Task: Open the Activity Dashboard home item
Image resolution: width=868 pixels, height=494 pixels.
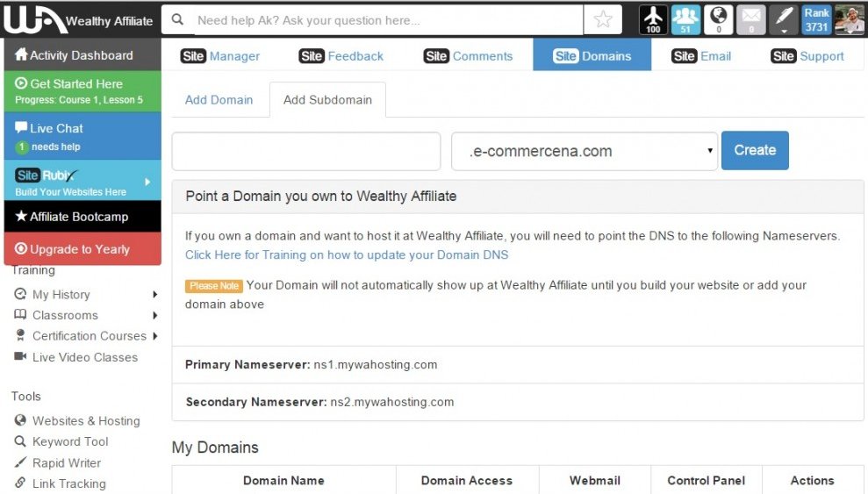Action: (x=82, y=54)
